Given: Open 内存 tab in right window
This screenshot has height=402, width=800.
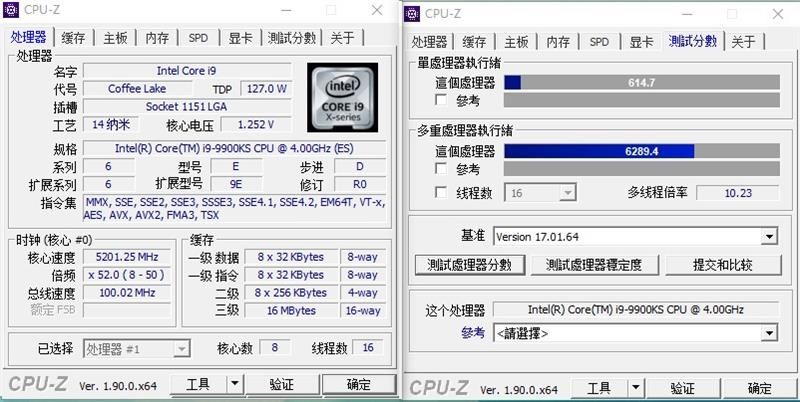Looking at the screenshot, I should [x=558, y=42].
